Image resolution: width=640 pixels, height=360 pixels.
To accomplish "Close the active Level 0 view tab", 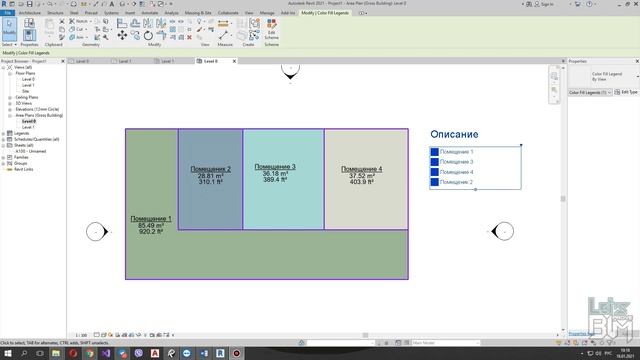I will (x=234, y=61).
